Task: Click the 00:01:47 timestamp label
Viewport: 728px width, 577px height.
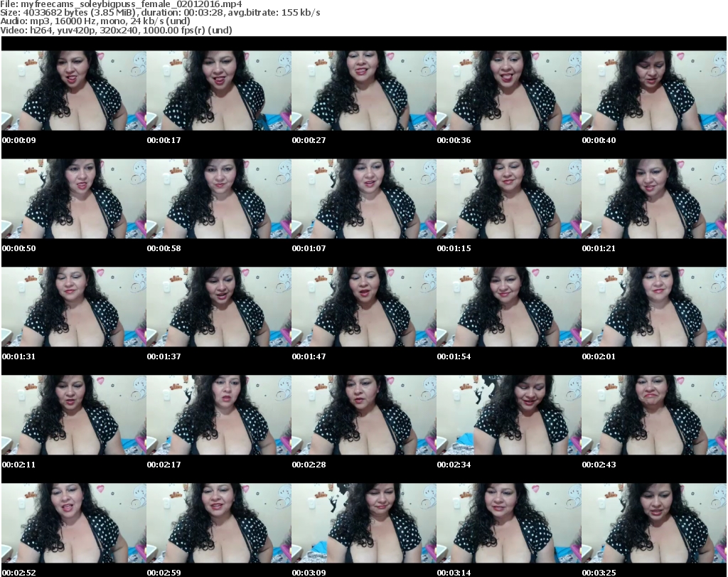Action: pos(309,356)
